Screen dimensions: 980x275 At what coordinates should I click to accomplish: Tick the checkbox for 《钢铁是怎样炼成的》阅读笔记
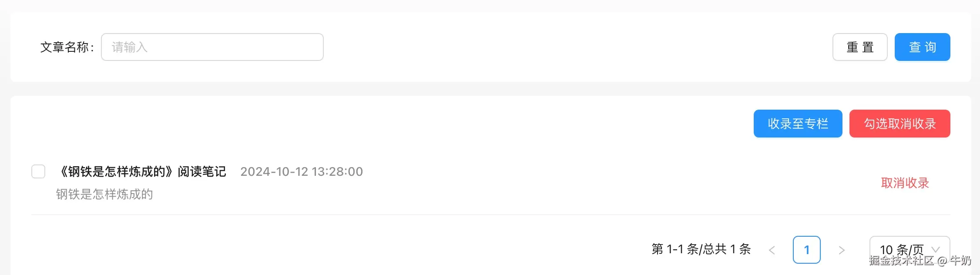(38, 171)
